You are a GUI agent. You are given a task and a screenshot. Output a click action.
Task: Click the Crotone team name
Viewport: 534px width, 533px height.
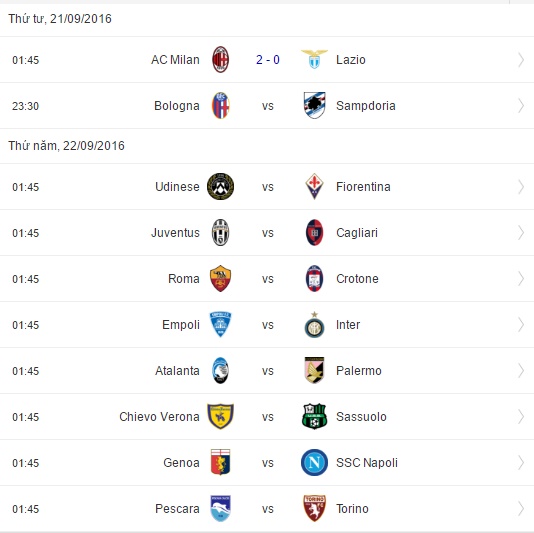click(x=357, y=279)
